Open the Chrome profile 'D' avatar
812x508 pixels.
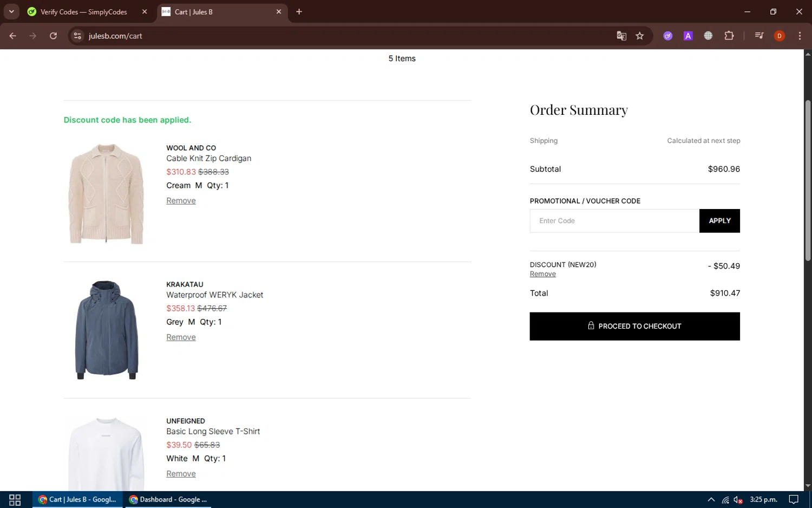coord(780,36)
